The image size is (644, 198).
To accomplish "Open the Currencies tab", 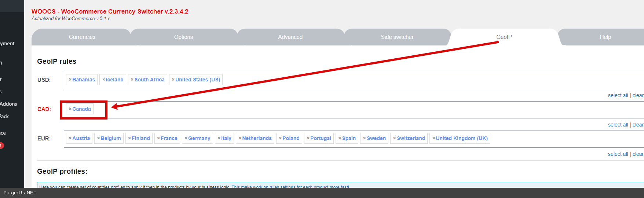I will (82, 37).
